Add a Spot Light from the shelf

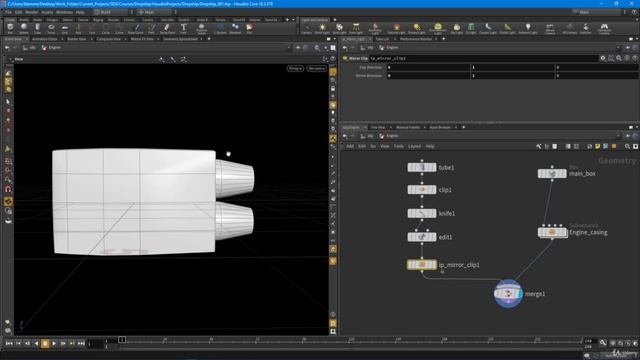[x=339, y=28]
